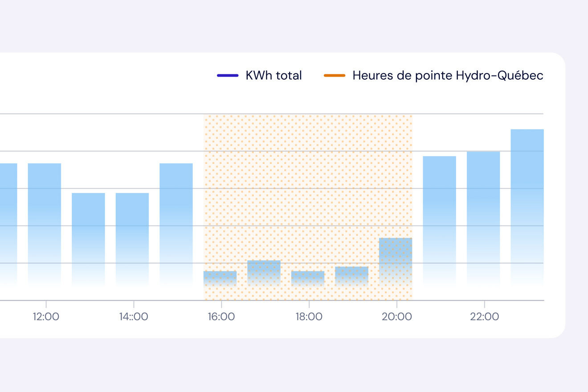This screenshot has width=588, height=392.
Task: Select the short bar at 18:00
Action: pyautogui.click(x=308, y=278)
